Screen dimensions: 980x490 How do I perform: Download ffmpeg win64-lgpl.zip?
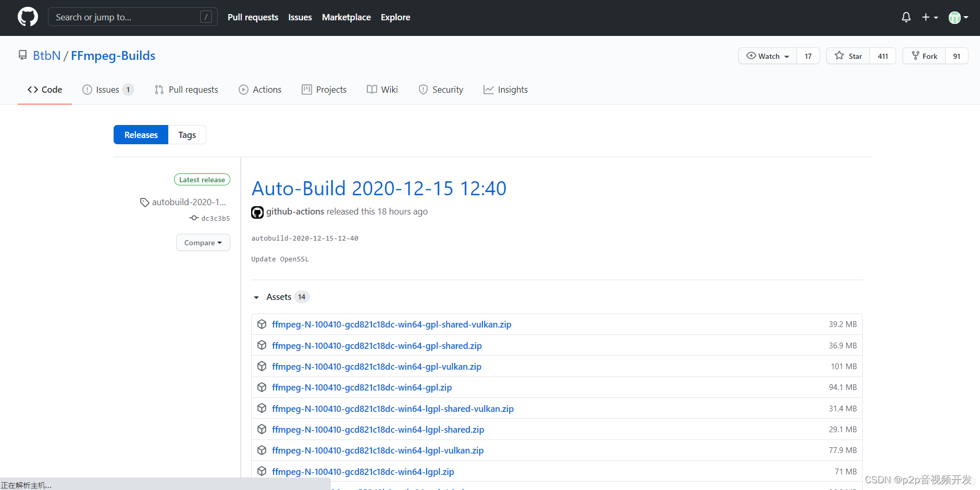363,472
